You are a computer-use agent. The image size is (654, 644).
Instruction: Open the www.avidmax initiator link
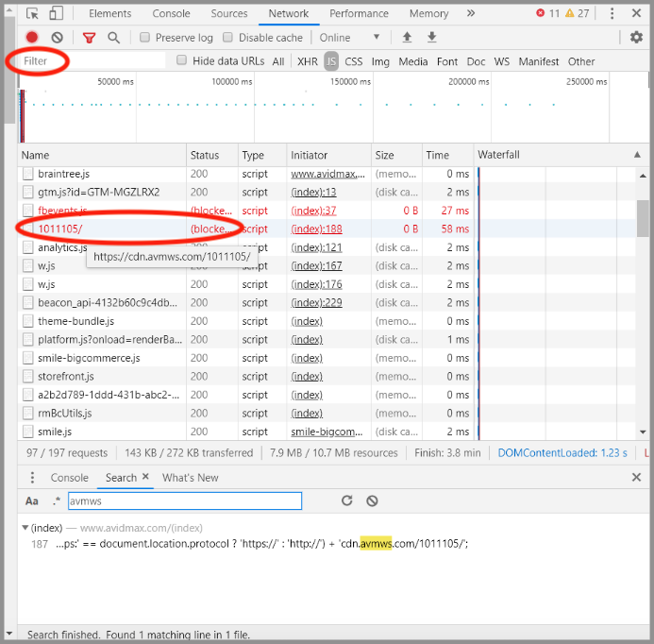327,174
